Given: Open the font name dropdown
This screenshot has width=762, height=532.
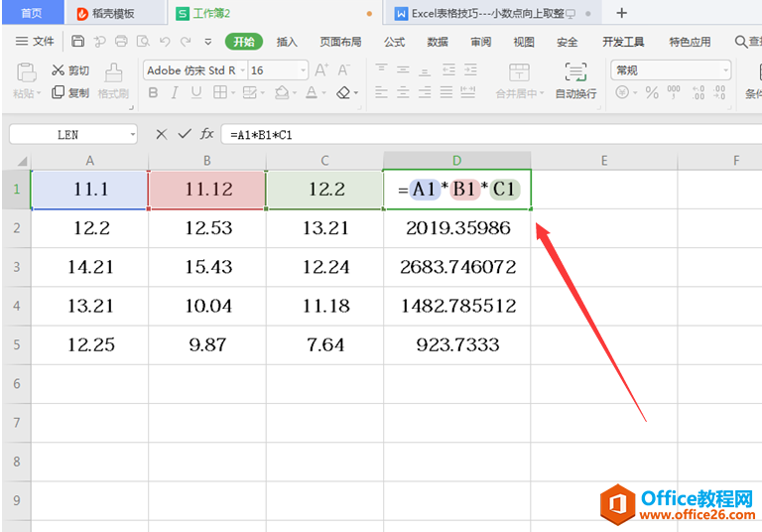Looking at the screenshot, I should click(x=242, y=70).
